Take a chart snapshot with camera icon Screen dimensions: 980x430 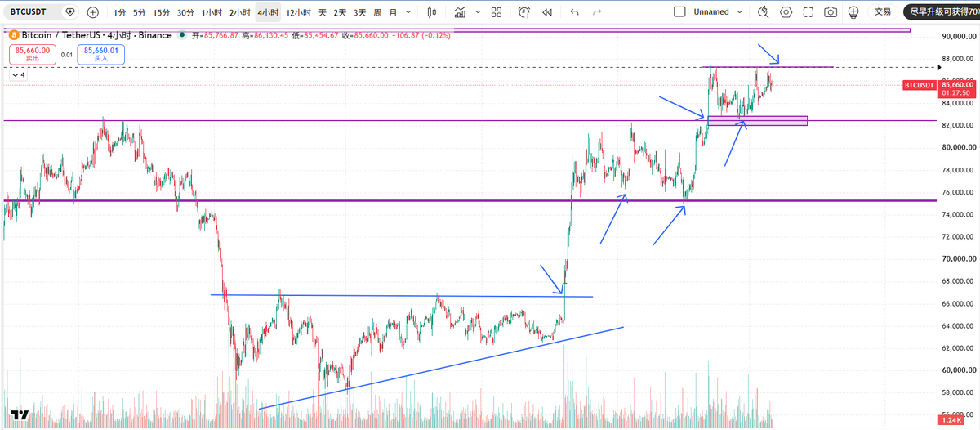pyautogui.click(x=831, y=12)
